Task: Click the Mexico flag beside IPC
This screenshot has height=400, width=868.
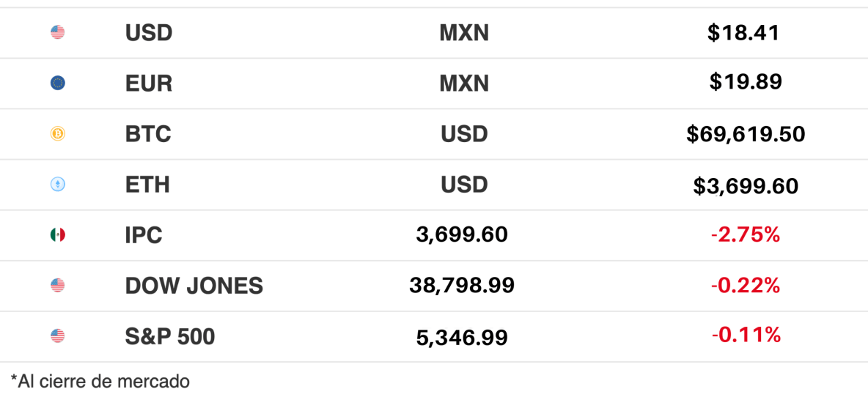Action: [x=58, y=235]
